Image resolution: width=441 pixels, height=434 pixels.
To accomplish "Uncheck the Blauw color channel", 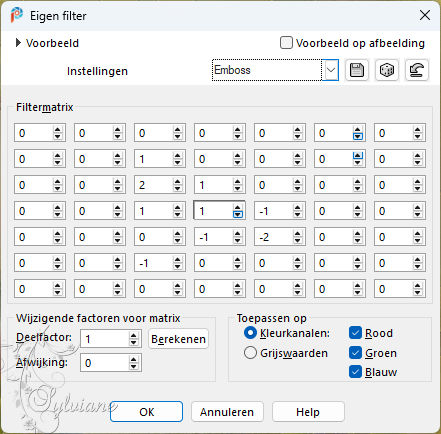I will pyautogui.click(x=355, y=372).
